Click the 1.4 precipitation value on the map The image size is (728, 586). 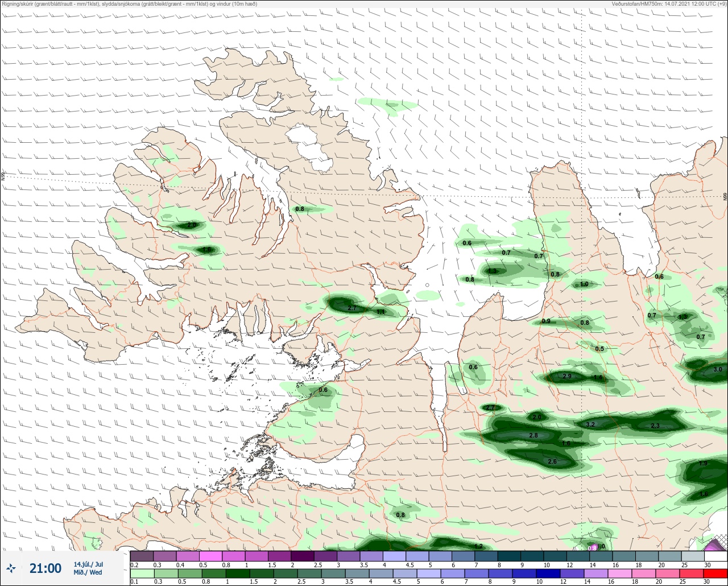tap(598, 377)
